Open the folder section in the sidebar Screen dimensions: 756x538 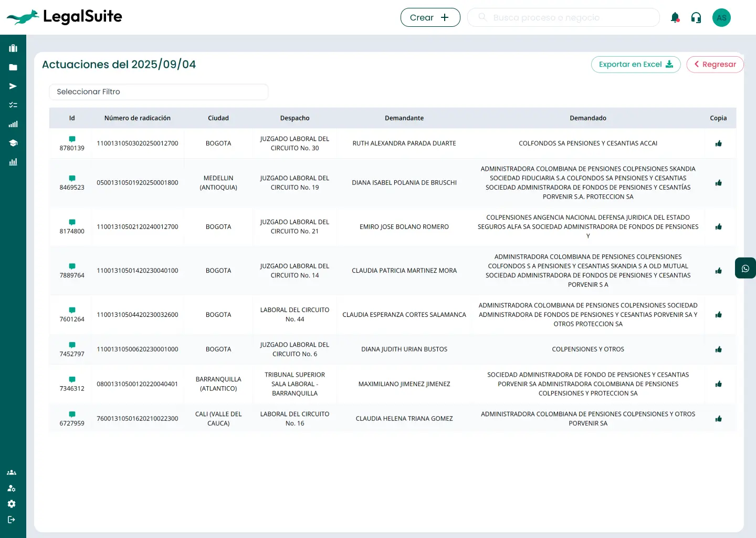(13, 67)
